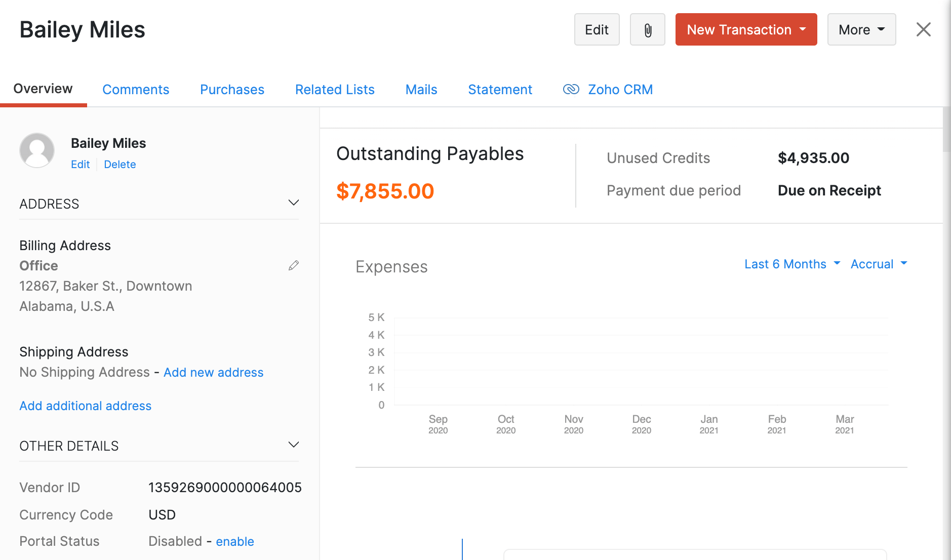
Task: Click the Zoho CRM link icon
Action: coord(571,90)
